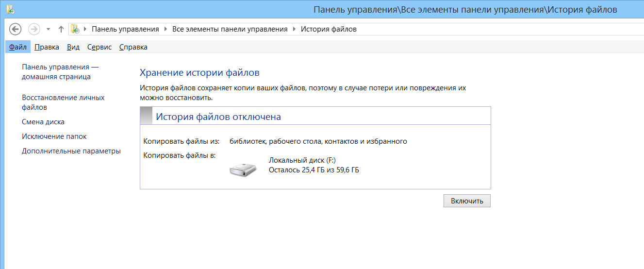Open the recent locations dropdown arrow
The image size is (644, 269).
click(x=48, y=29)
